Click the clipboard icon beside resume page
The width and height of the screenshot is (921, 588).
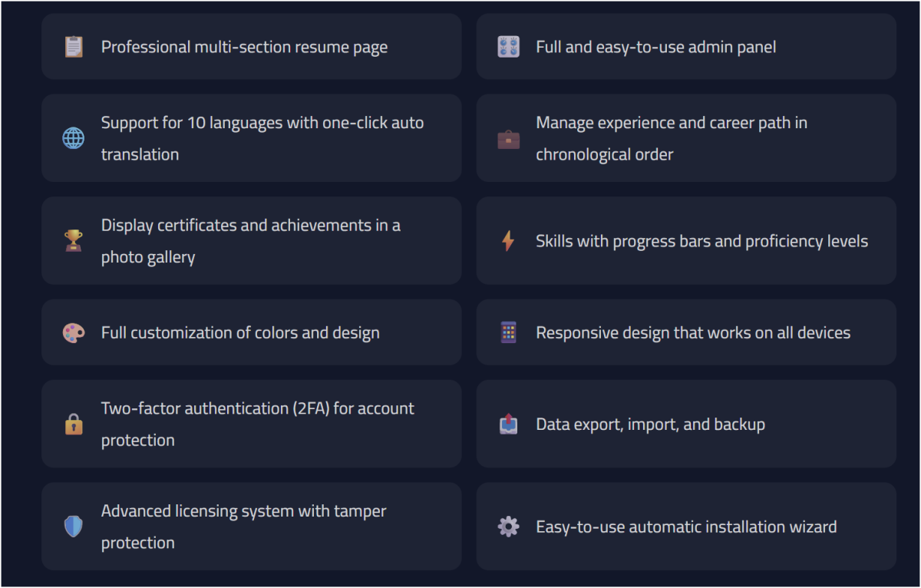pos(73,47)
